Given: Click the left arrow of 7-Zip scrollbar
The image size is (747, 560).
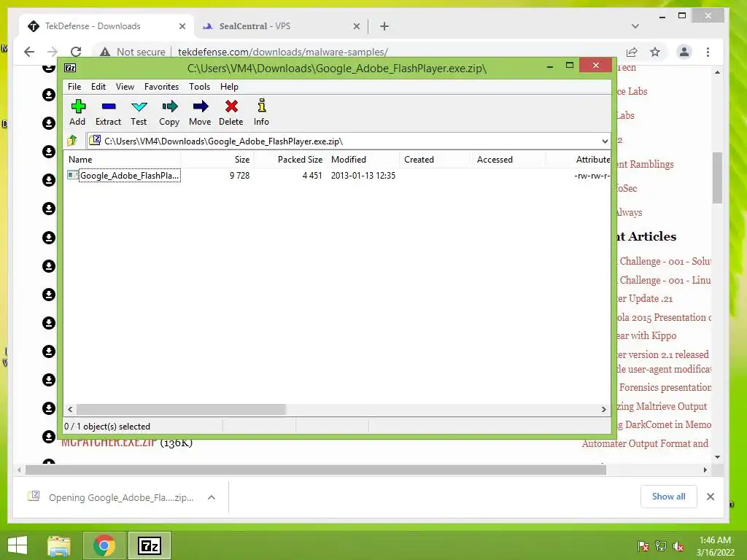Looking at the screenshot, I should (70, 410).
